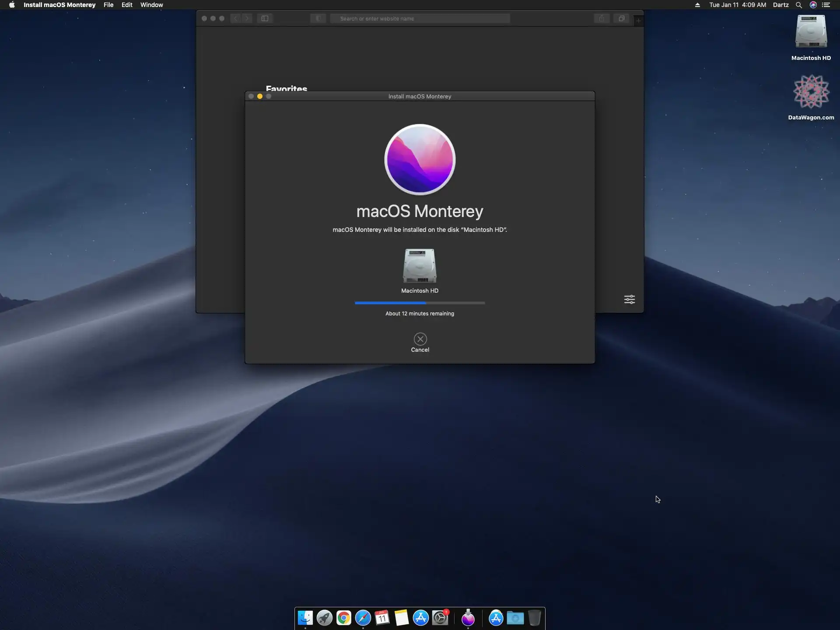Image resolution: width=840 pixels, height=630 pixels.
Task: Click the Macintosh HD disk in installer
Action: [x=420, y=266]
